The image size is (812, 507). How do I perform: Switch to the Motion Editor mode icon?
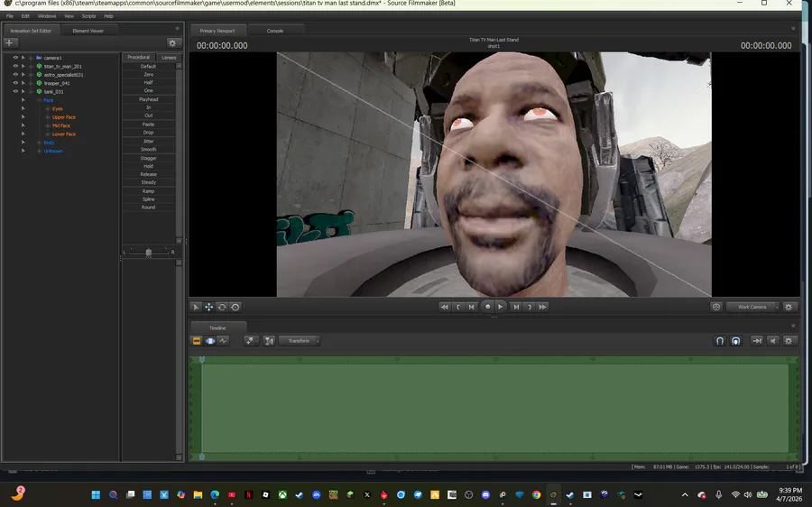(210, 341)
